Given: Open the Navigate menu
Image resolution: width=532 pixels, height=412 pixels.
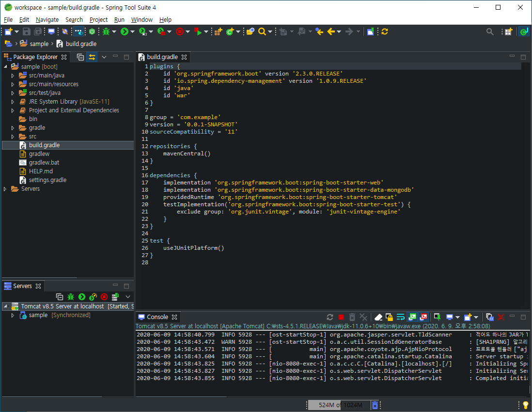Looking at the screenshot, I should 47,20.
